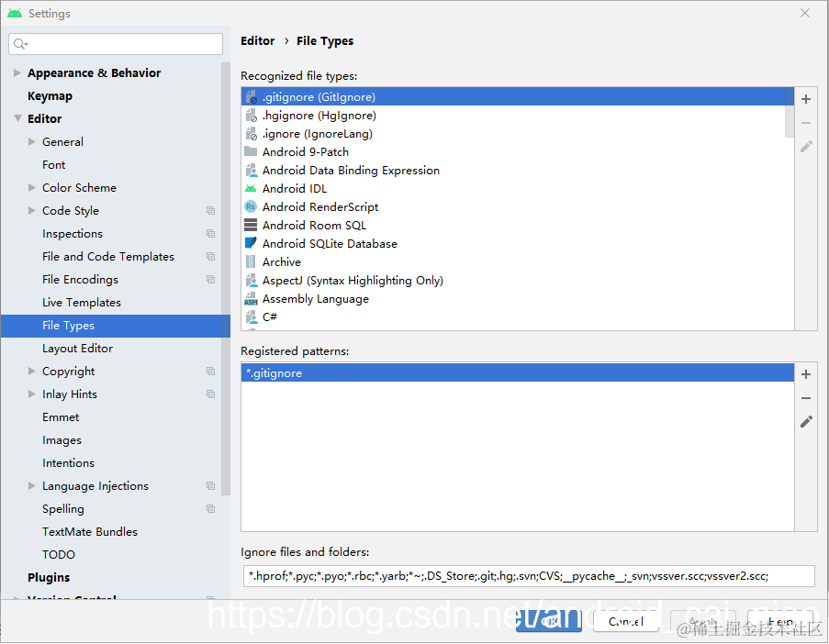Click the Cancel button
The width and height of the screenshot is (829, 644).
(625, 621)
